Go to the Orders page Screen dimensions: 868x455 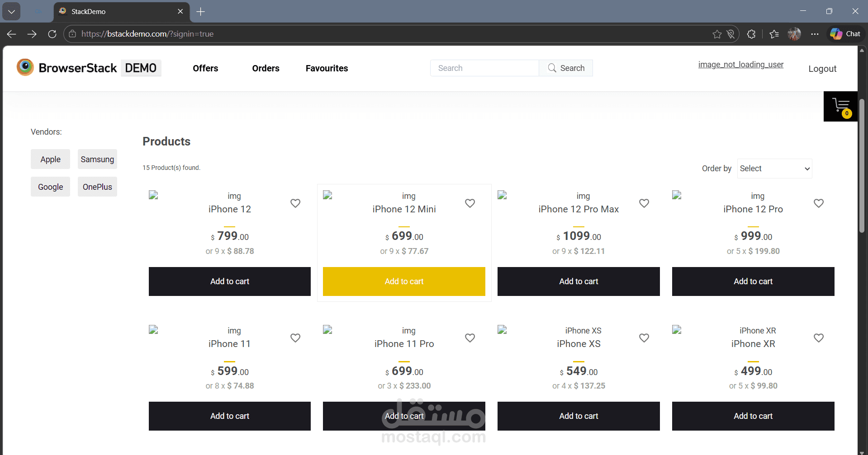[266, 68]
